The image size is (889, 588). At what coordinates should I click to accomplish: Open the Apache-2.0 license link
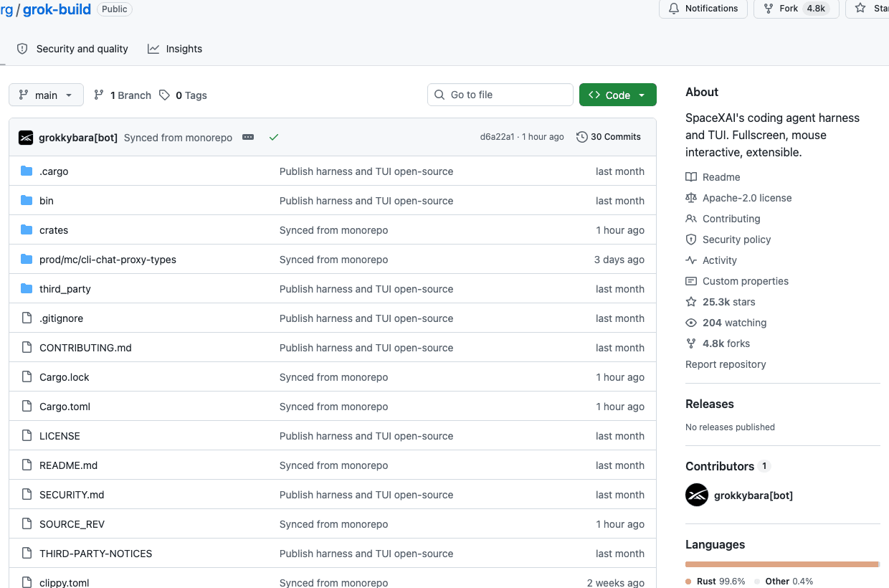(x=747, y=198)
